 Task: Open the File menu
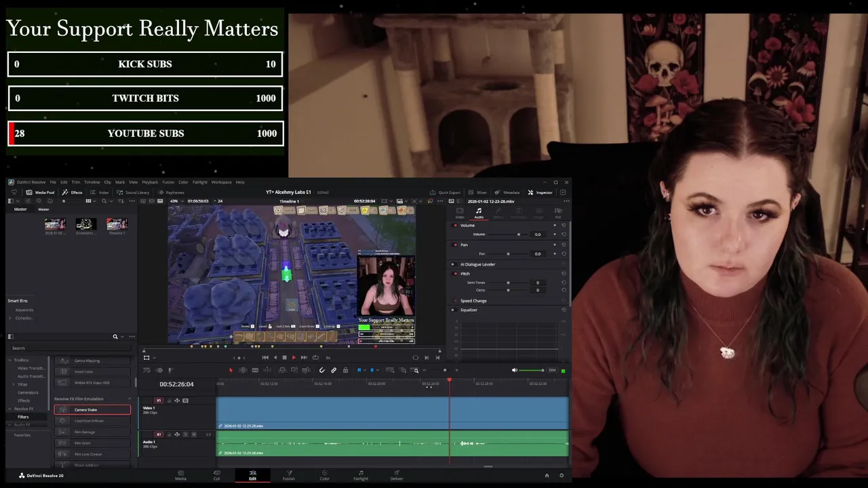click(53, 182)
